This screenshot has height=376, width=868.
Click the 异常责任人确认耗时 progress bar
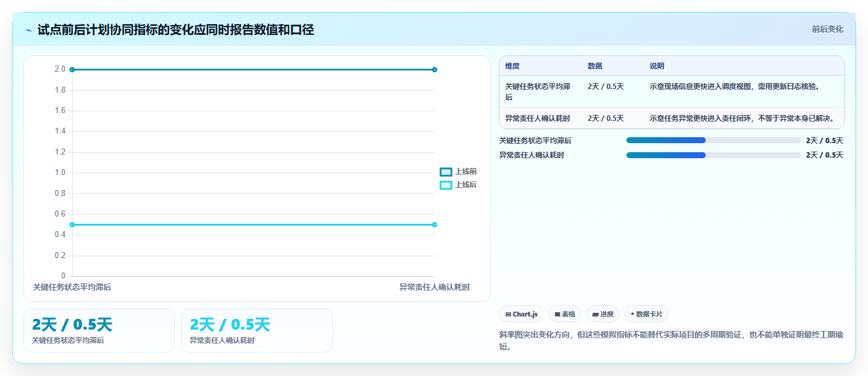tap(714, 155)
